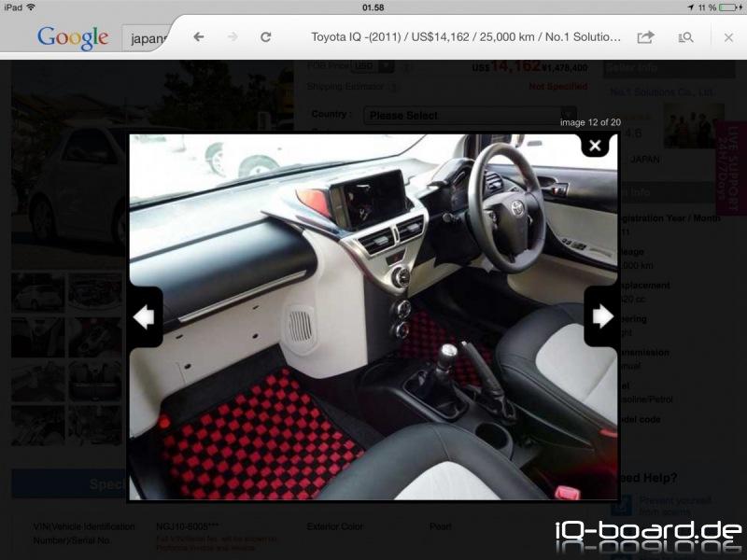Open the FOB Price USD currency dropdown

pyautogui.click(x=373, y=66)
